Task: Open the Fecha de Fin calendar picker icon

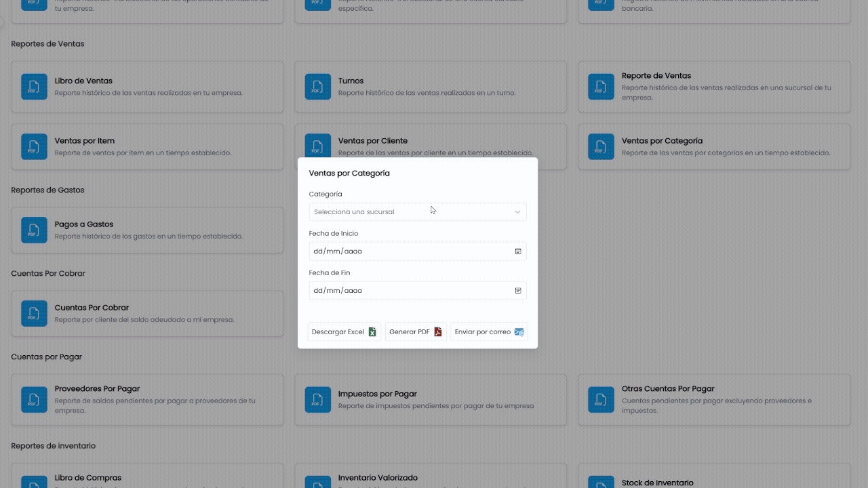Action: (x=518, y=291)
